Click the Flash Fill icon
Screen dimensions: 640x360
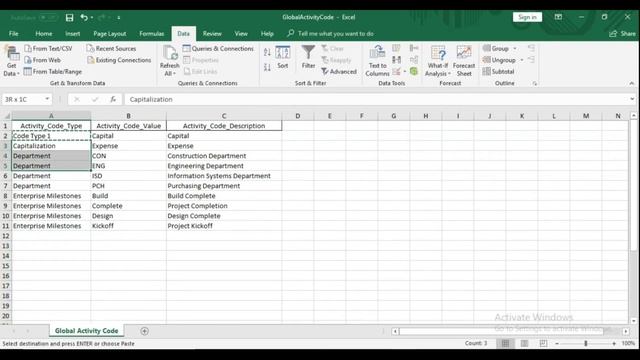point(396,48)
